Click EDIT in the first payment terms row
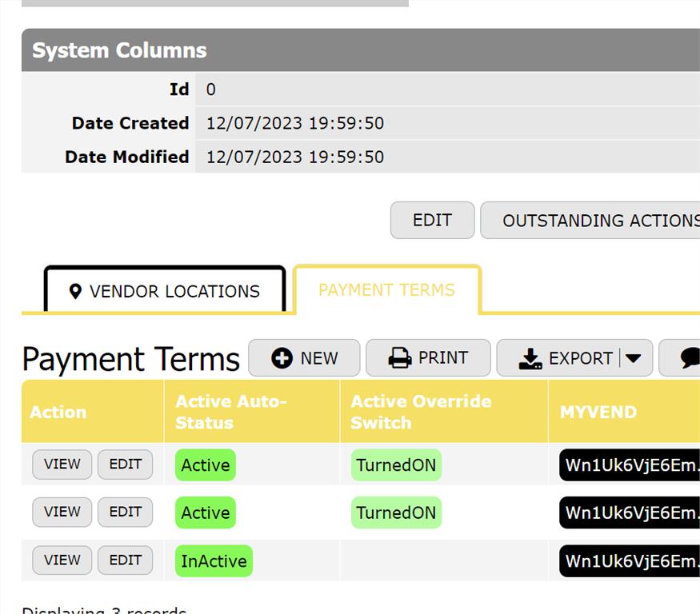 coord(126,464)
